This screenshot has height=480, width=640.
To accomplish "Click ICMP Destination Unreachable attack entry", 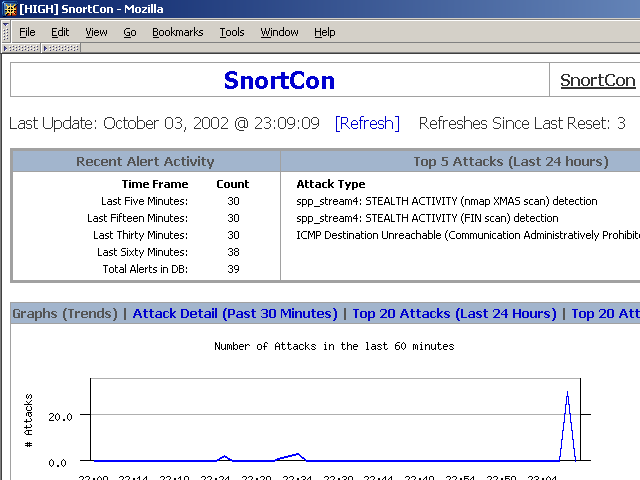I will (468, 236).
